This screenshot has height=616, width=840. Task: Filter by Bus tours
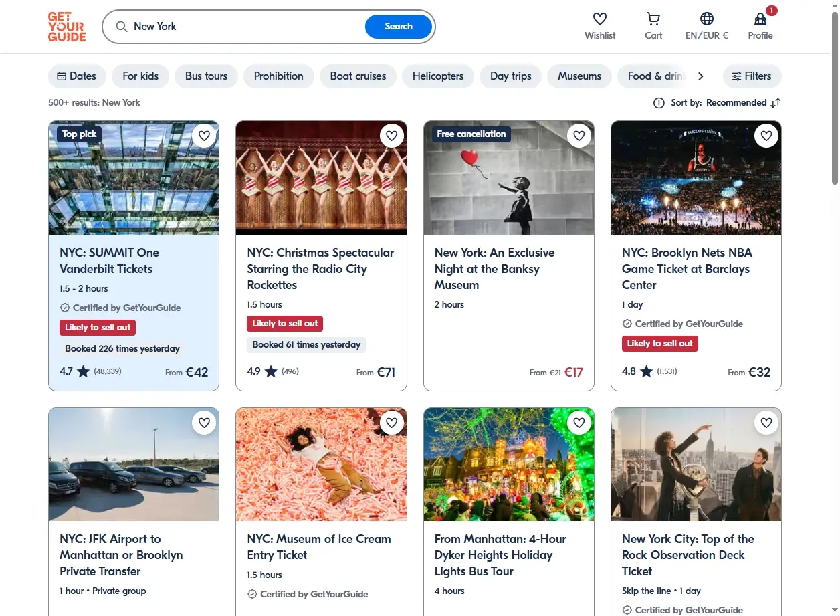pos(206,76)
